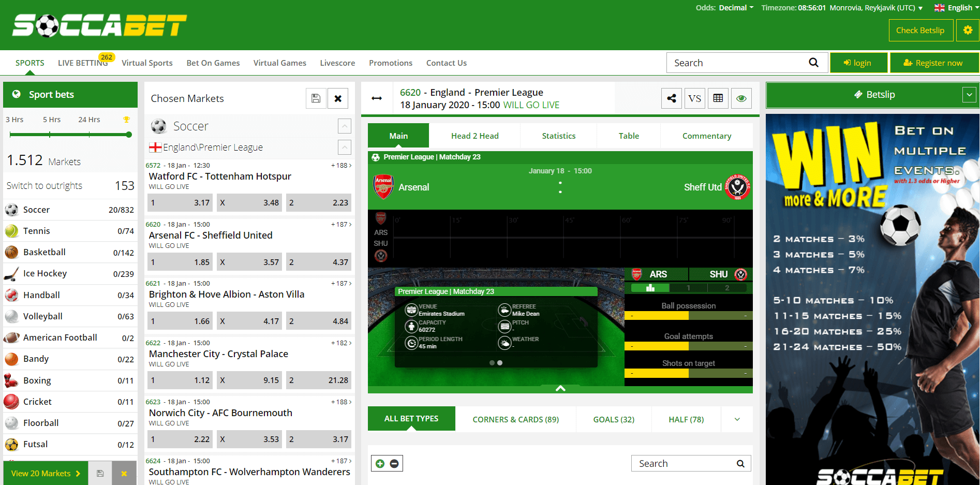Image resolution: width=980 pixels, height=485 pixels.
Task: Click Switch to outrights link
Action: [44, 186]
